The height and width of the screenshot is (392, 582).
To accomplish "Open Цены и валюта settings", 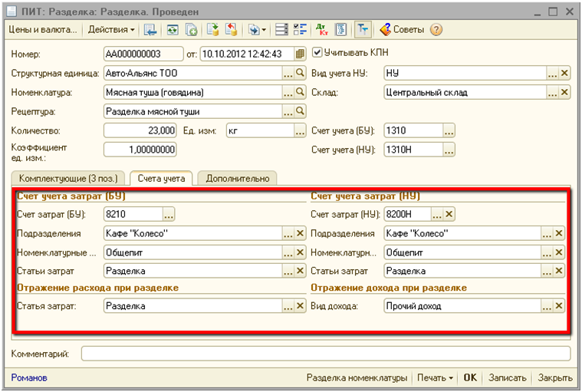I will tap(41, 30).
